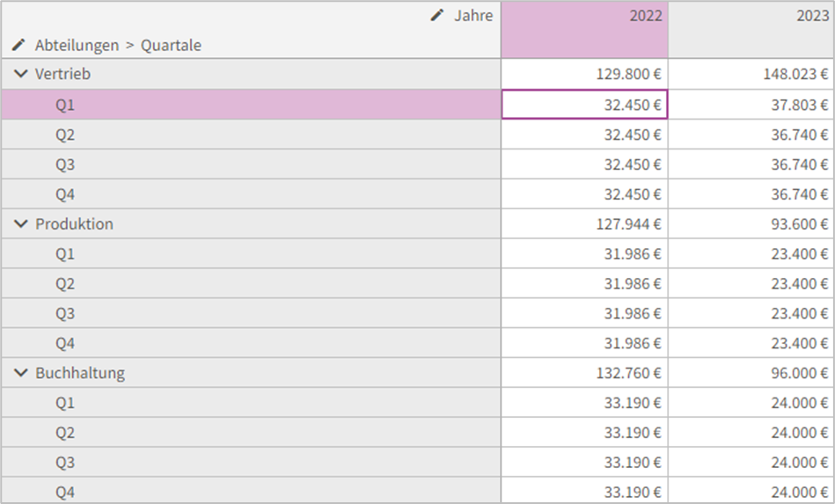Screen dimensions: 835x504
Task: Click Vertrieb total 148.023 € for 2023
Action: click(751, 74)
